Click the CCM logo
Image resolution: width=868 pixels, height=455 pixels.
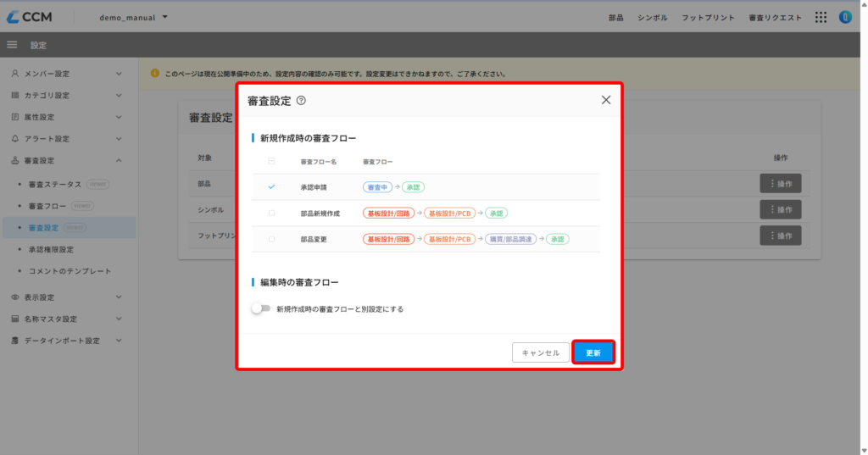tap(30, 17)
